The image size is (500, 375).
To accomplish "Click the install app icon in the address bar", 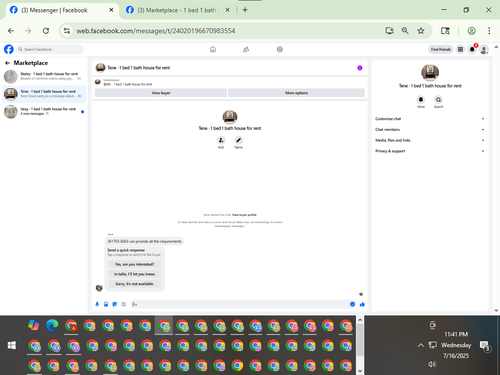I will [x=389, y=31].
